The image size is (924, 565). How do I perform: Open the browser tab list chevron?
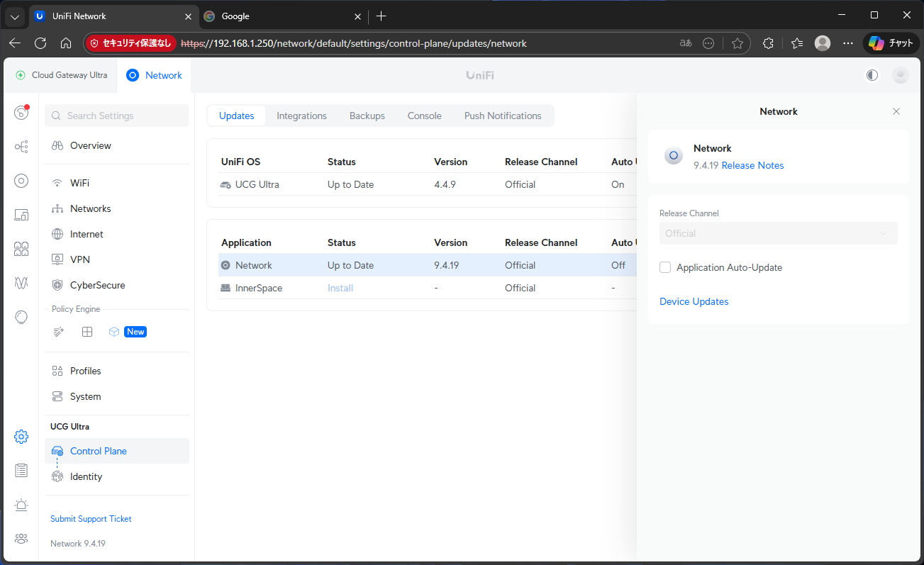point(15,16)
